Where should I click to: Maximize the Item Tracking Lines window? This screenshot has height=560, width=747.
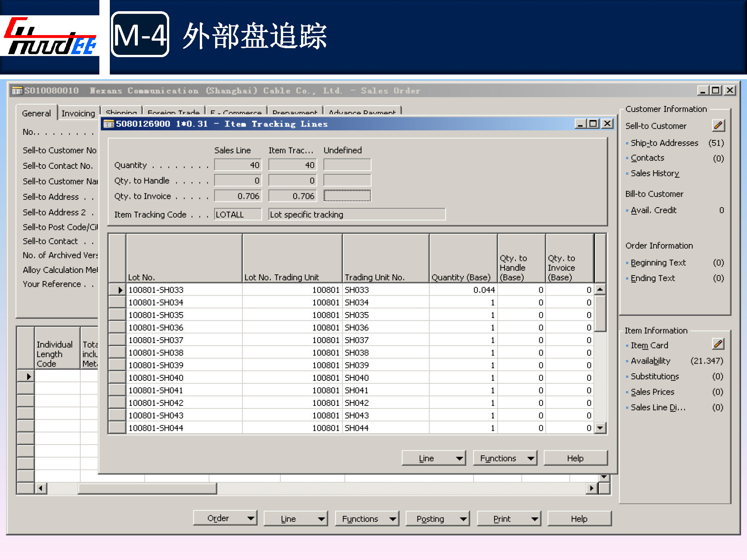pyautogui.click(x=593, y=124)
